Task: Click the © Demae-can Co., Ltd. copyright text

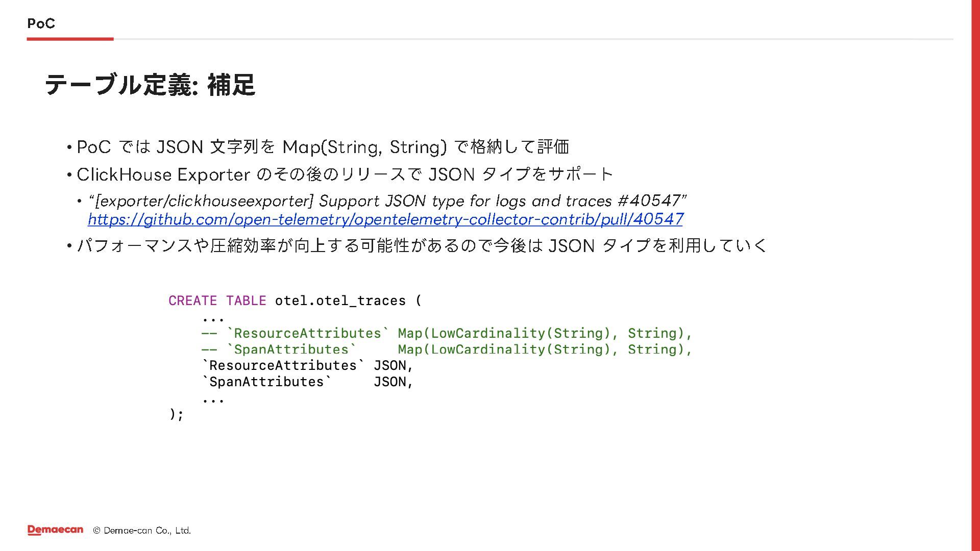Action: pos(142,531)
